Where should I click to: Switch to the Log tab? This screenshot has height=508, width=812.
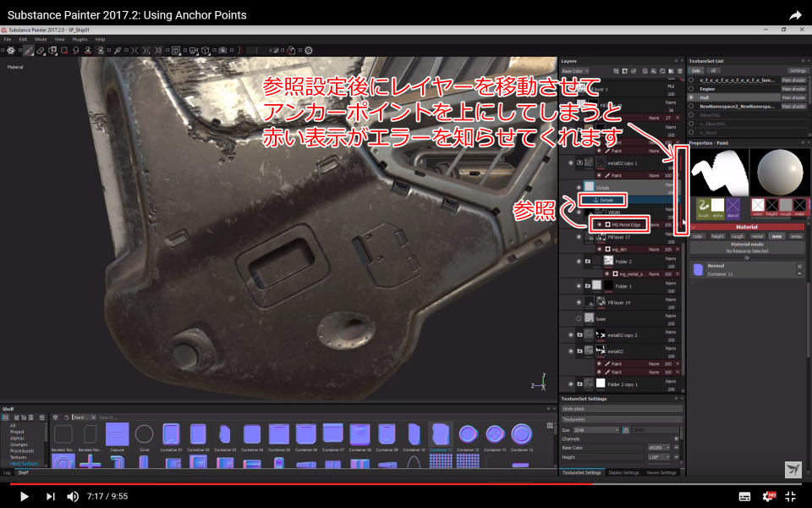(x=7, y=472)
